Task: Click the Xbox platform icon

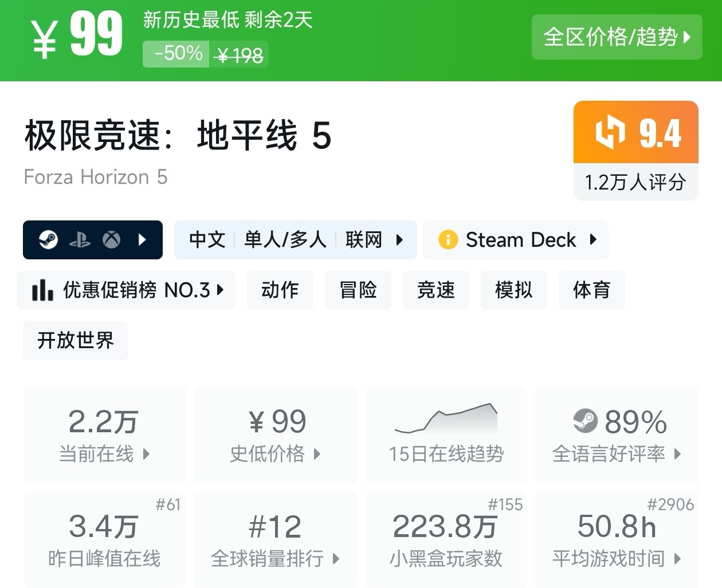Action: 111,240
